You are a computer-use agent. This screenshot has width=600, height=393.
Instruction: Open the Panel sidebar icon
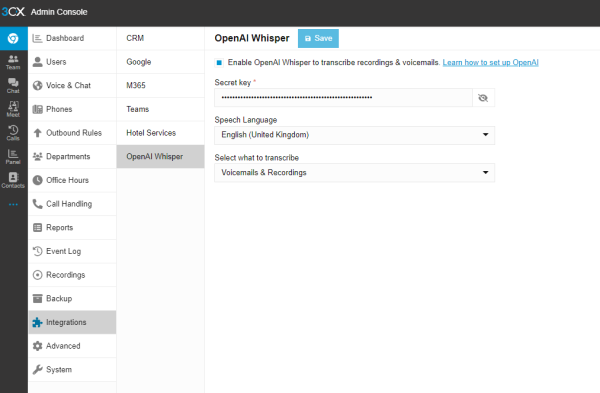[x=13, y=157]
